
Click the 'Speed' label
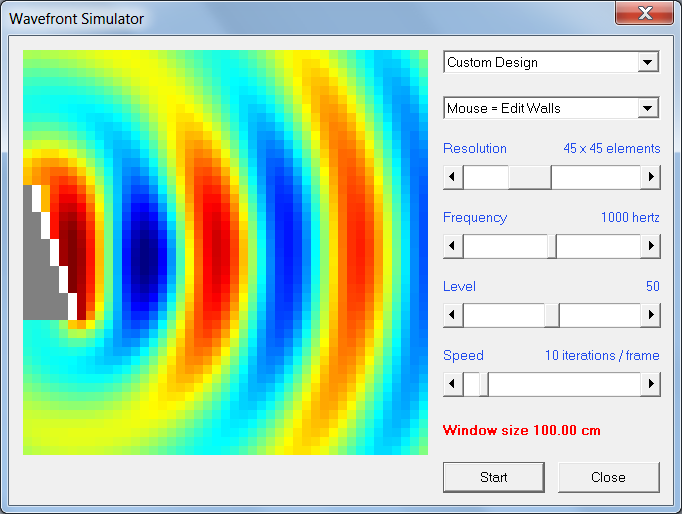(x=463, y=355)
